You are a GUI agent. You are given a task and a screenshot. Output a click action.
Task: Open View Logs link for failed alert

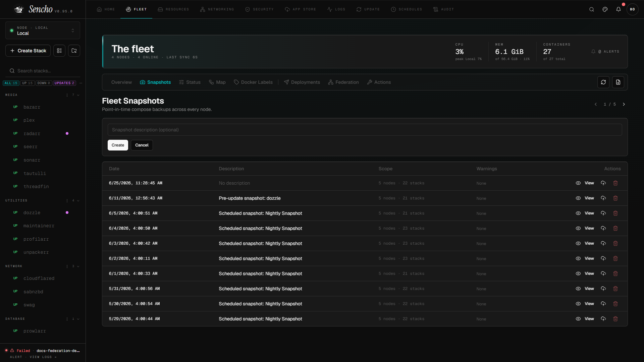click(x=43, y=357)
